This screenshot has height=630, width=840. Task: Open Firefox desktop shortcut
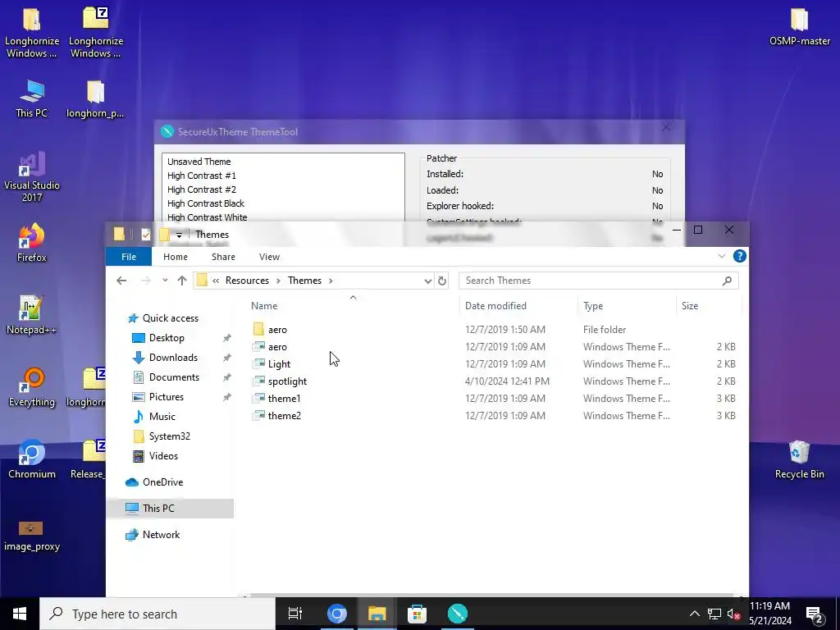[x=32, y=243]
